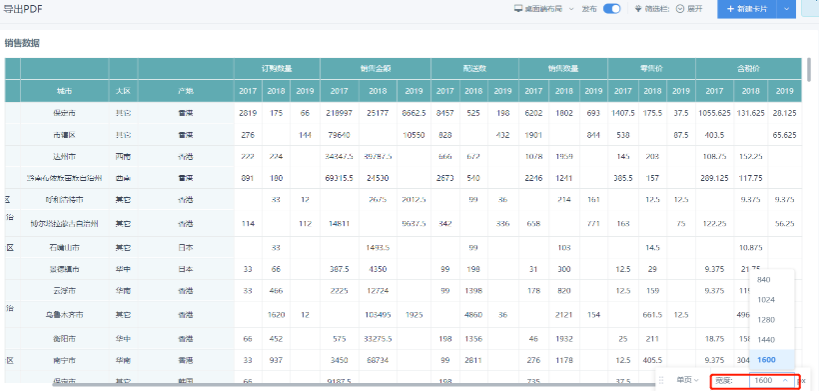Viewport: 819px width, 391px height.
Task: Click the desktop monitor layout icon
Action: [518, 9]
